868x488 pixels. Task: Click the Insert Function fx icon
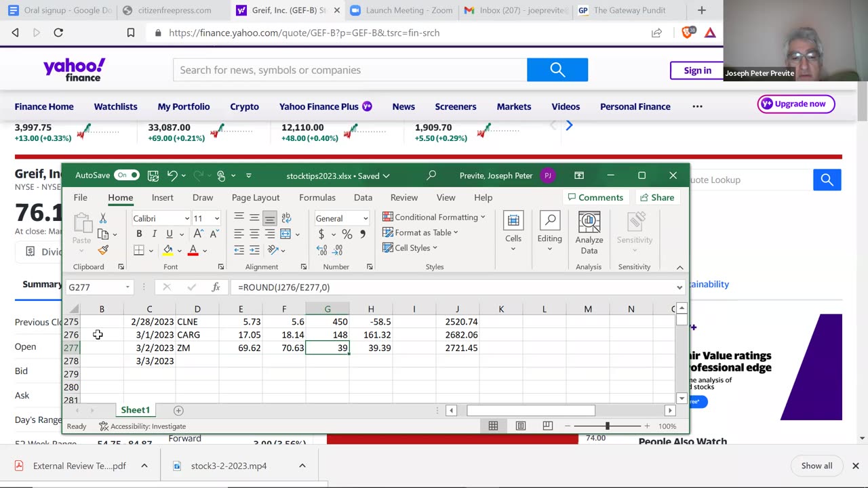coord(216,287)
